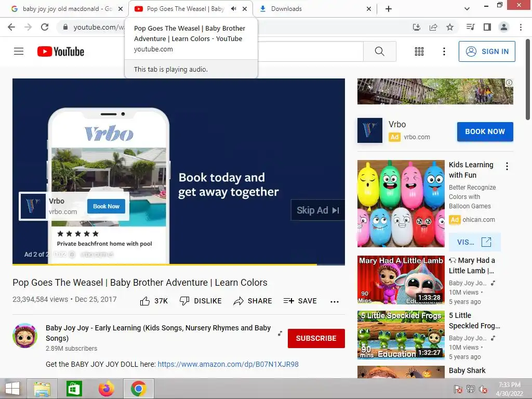The width and height of the screenshot is (532, 399).
Task: Click Skip Ad on the video
Action: point(317,210)
